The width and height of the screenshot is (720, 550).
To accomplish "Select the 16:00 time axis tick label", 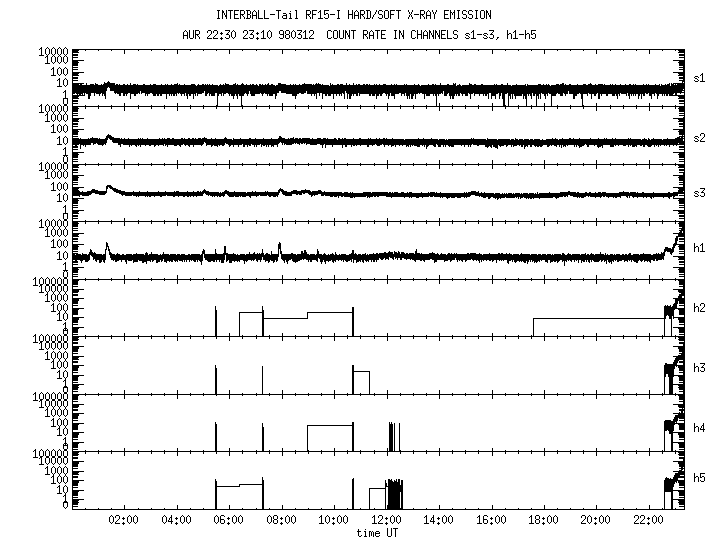I will click(x=490, y=520).
